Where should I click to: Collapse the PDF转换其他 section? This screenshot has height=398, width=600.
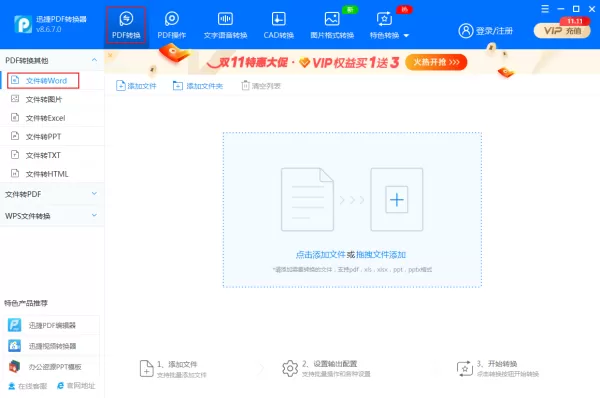94,60
